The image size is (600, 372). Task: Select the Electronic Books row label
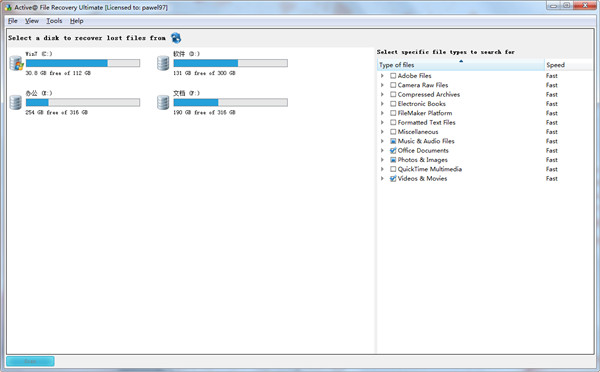(422, 104)
